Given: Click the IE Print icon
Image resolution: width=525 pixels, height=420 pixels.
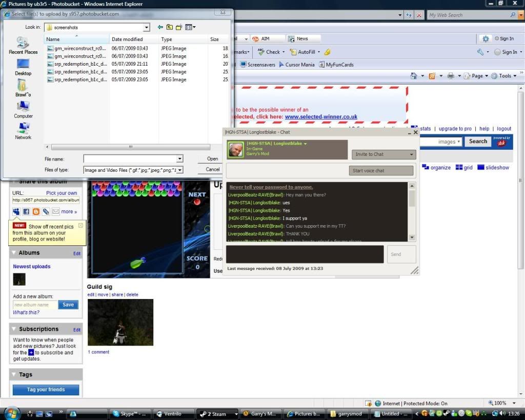Looking at the screenshot, I should [451, 76].
